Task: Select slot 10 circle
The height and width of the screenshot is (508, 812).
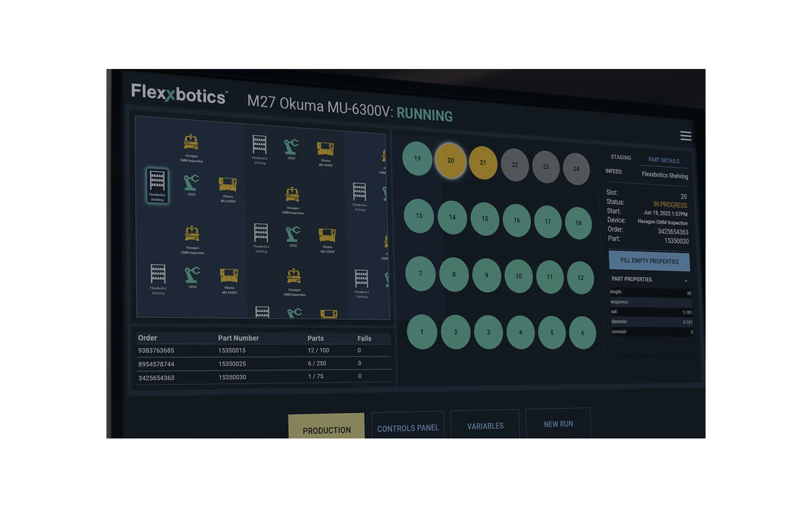Action: tap(519, 276)
